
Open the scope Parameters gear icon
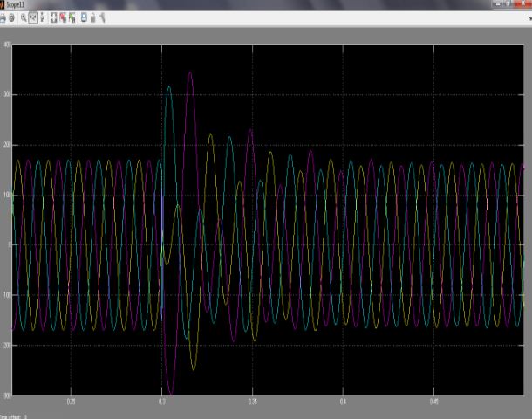(12, 18)
